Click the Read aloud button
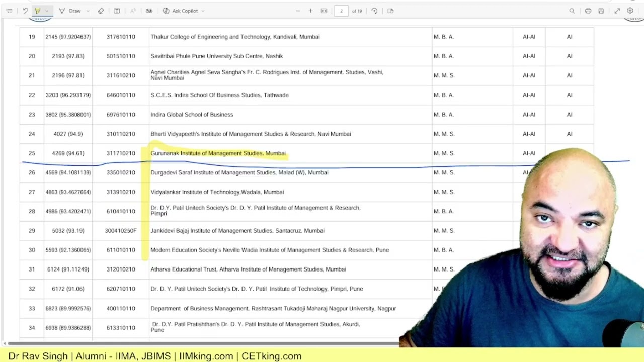 tap(133, 11)
